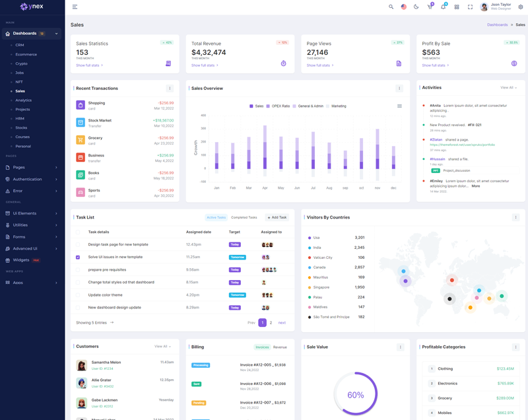
Task: Open the search icon in header
Action: [x=391, y=7]
